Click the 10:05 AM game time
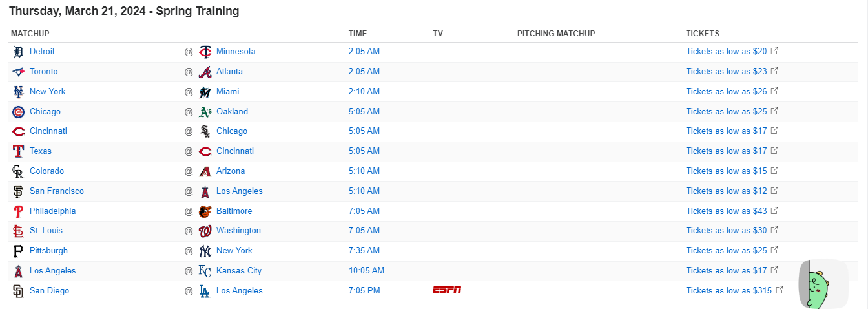 [x=366, y=270]
